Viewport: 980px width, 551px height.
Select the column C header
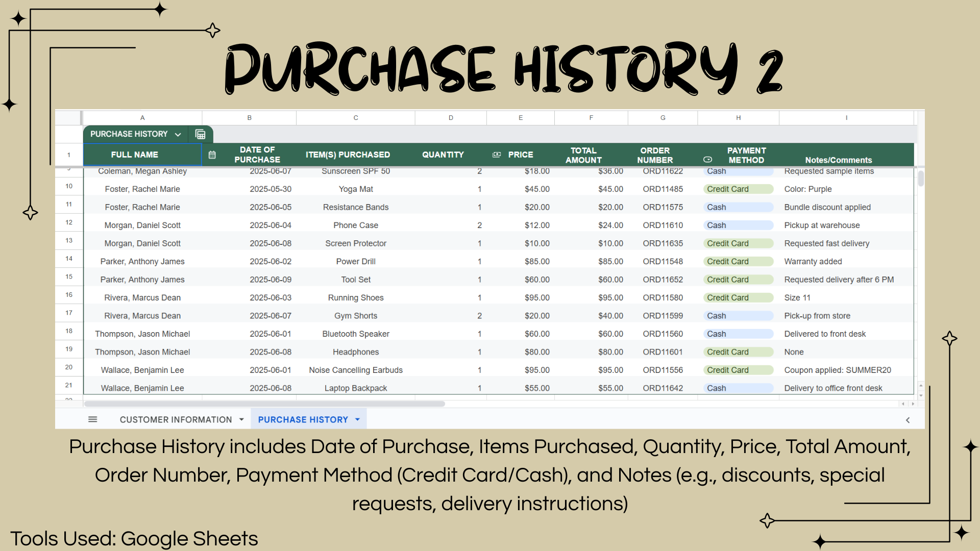coord(355,118)
